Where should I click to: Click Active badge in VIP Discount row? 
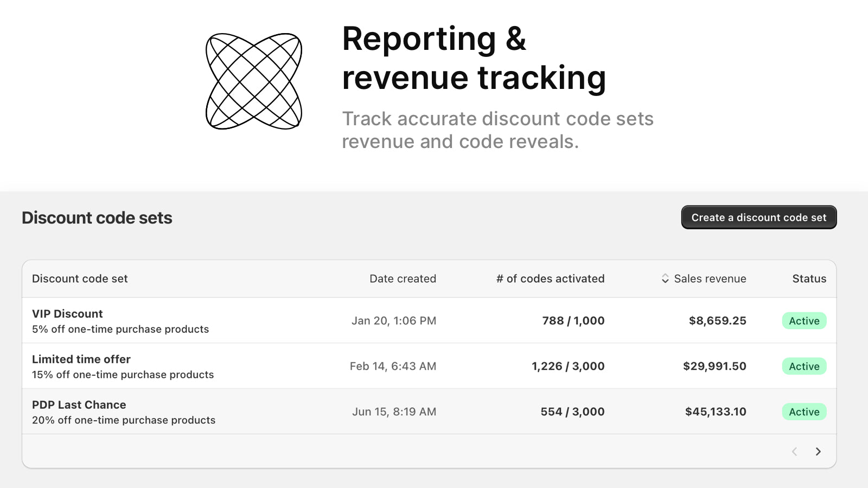[804, 321]
